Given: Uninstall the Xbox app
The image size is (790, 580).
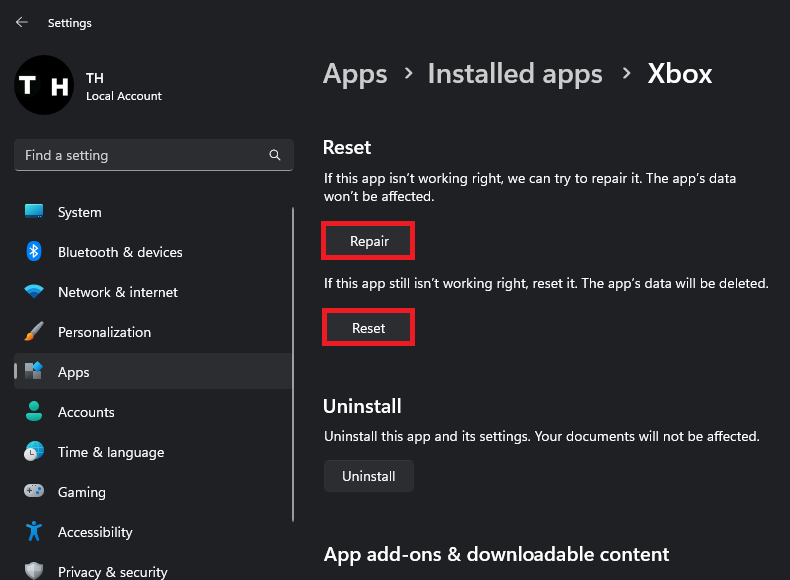Looking at the screenshot, I should coord(368,476).
